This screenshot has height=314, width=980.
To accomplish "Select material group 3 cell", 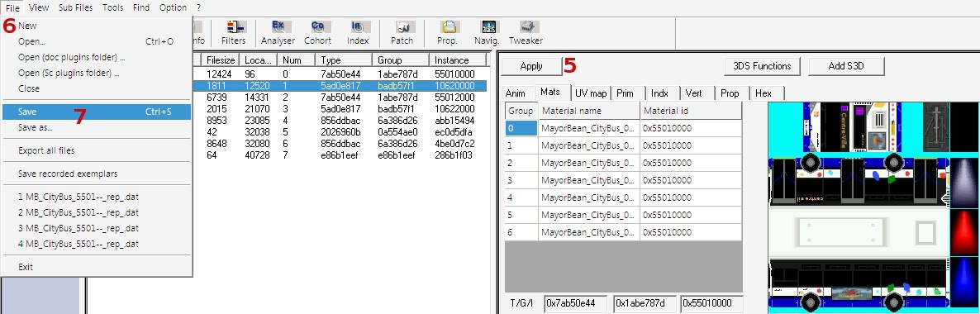I will pos(521,180).
